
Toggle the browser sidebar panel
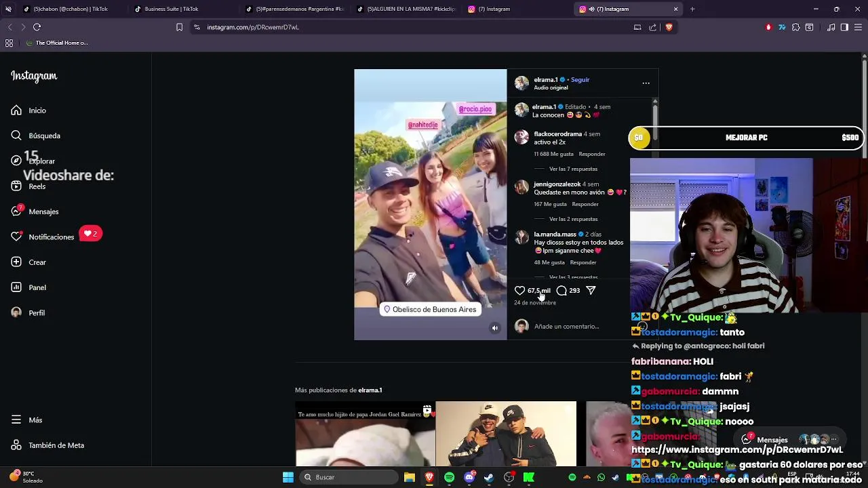[x=844, y=27]
